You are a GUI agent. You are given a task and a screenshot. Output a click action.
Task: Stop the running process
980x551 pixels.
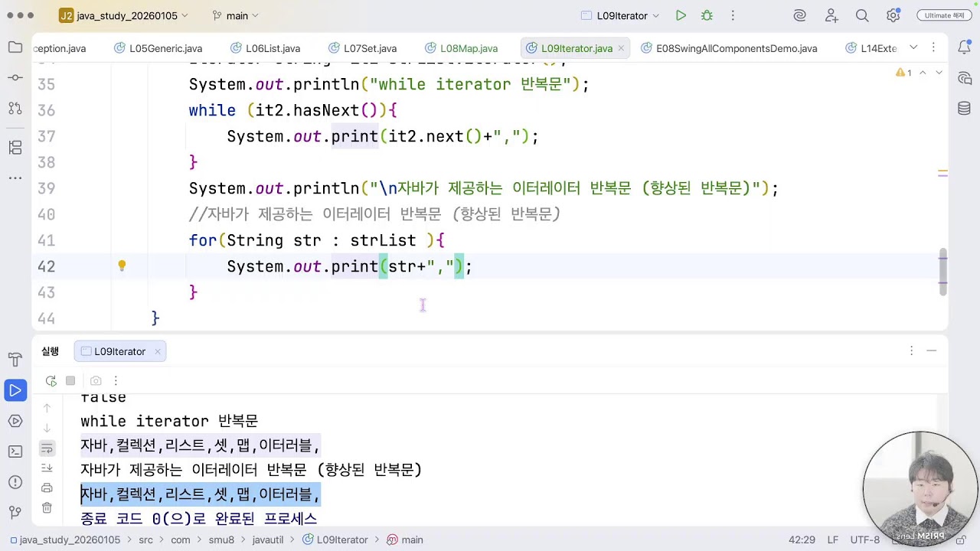coord(70,380)
